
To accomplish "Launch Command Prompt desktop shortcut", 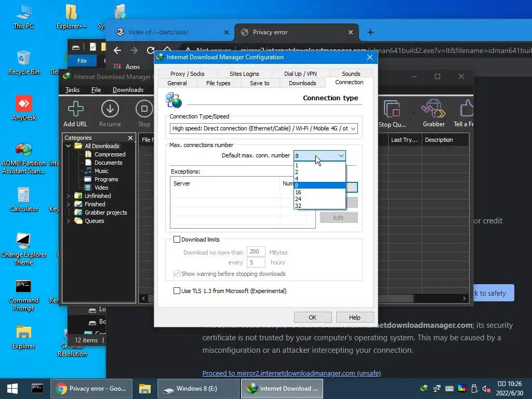I will click(23, 295).
